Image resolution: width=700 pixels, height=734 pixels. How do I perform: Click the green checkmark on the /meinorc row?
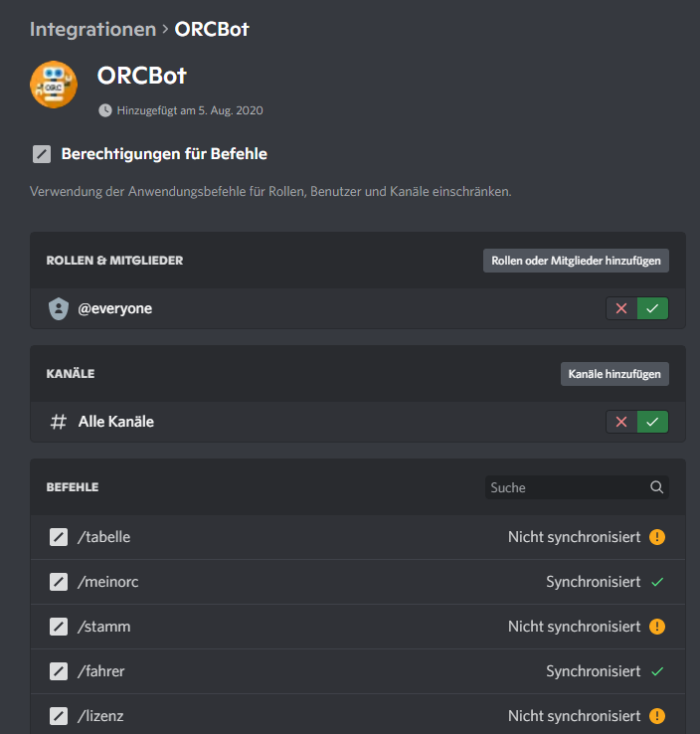pyautogui.click(x=657, y=582)
